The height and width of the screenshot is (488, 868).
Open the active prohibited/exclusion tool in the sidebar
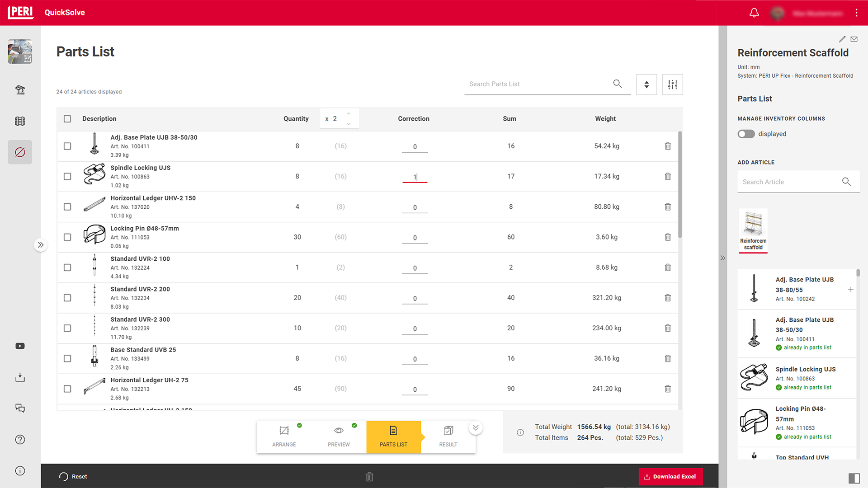coord(20,152)
